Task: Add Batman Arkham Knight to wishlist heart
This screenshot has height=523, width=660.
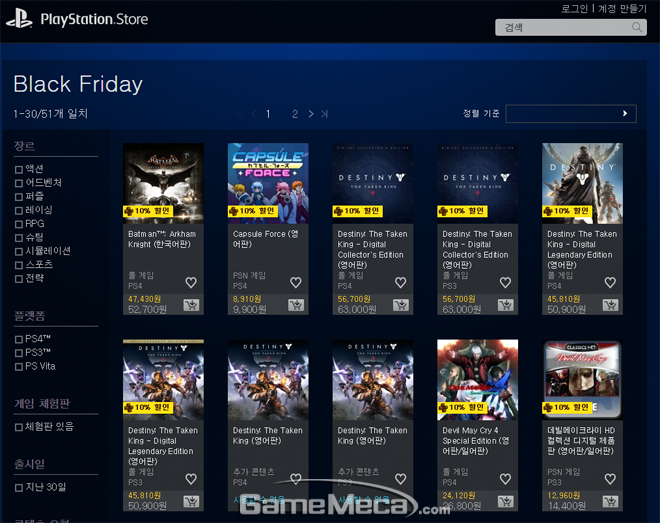Action: point(191,283)
